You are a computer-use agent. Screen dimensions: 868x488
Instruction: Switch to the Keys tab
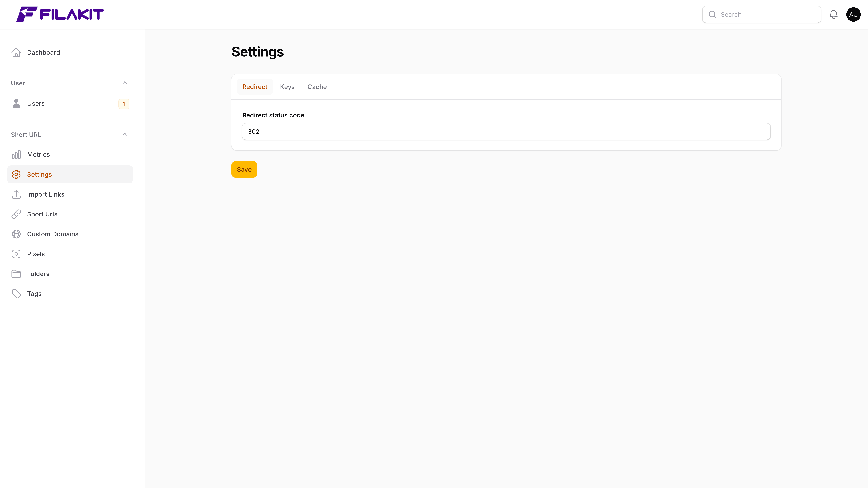287,87
